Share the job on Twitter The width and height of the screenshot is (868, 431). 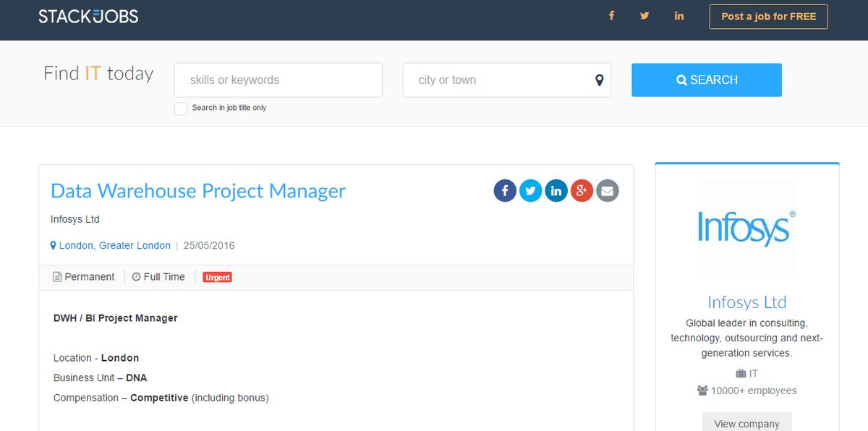530,190
